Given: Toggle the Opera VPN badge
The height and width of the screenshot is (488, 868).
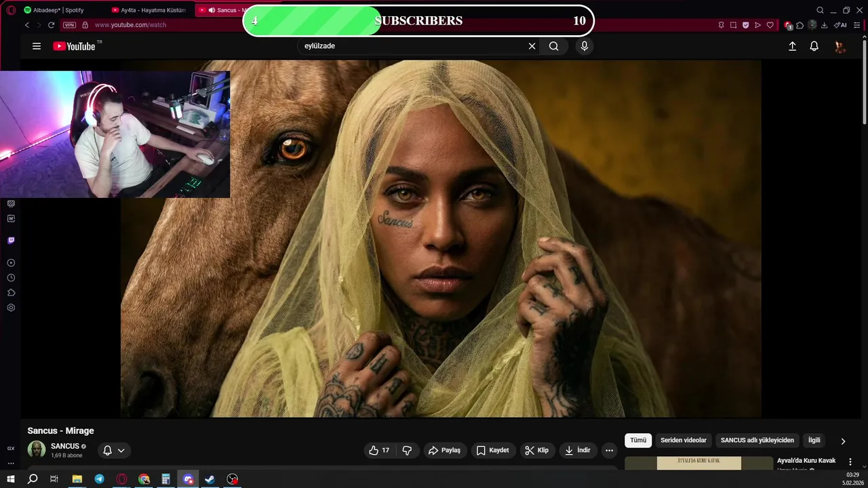Looking at the screenshot, I should 69,25.
